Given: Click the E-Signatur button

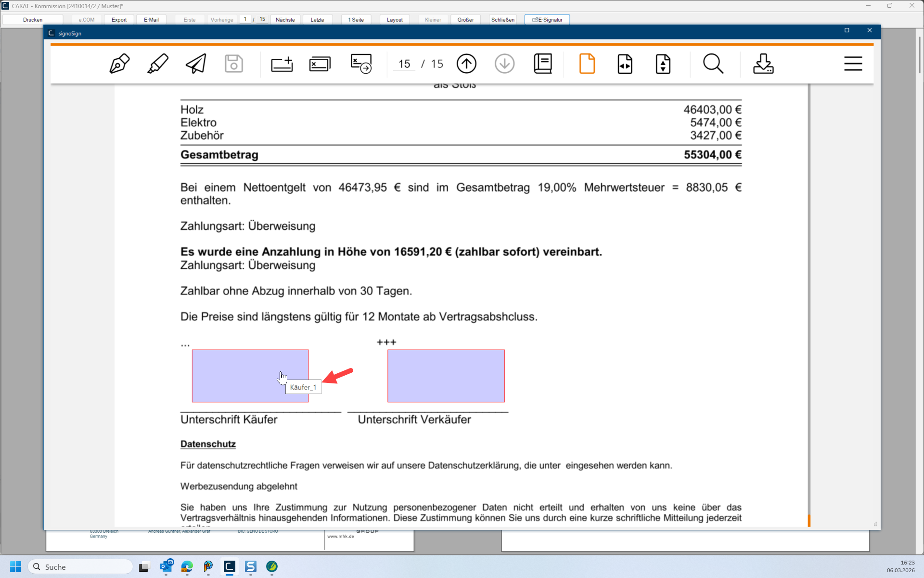Looking at the screenshot, I should click(x=547, y=20).
